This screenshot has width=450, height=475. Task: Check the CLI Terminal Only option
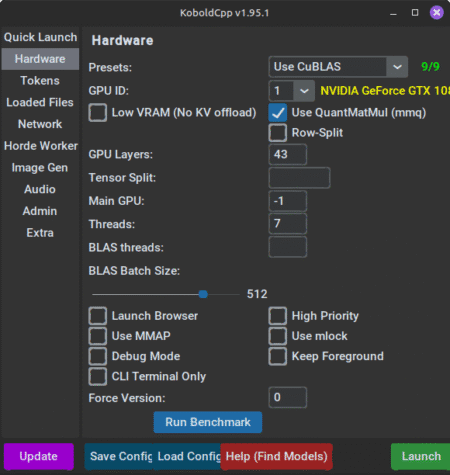point(98,376)
